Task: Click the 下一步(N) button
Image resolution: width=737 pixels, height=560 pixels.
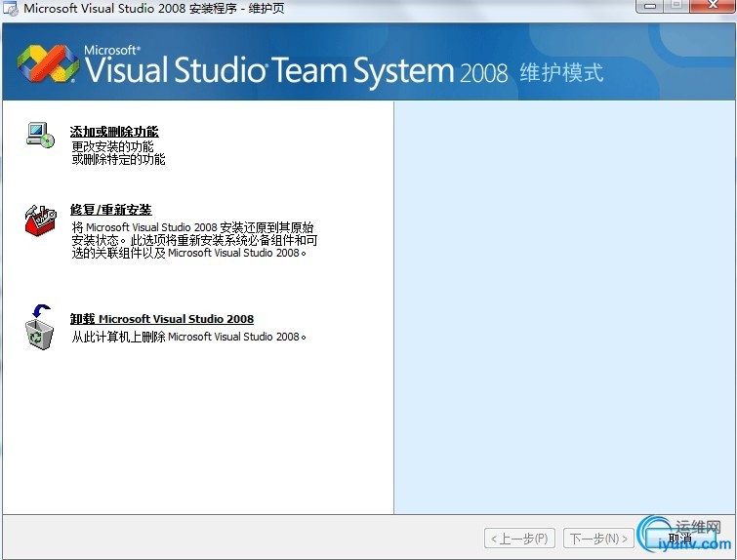Action: pyautogui.click(x=598, y=538)
